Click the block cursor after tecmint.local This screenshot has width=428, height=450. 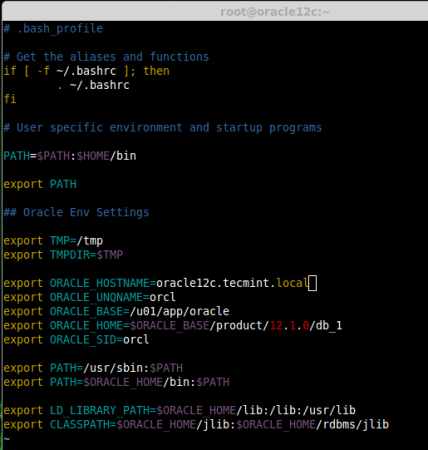point(312,283)
